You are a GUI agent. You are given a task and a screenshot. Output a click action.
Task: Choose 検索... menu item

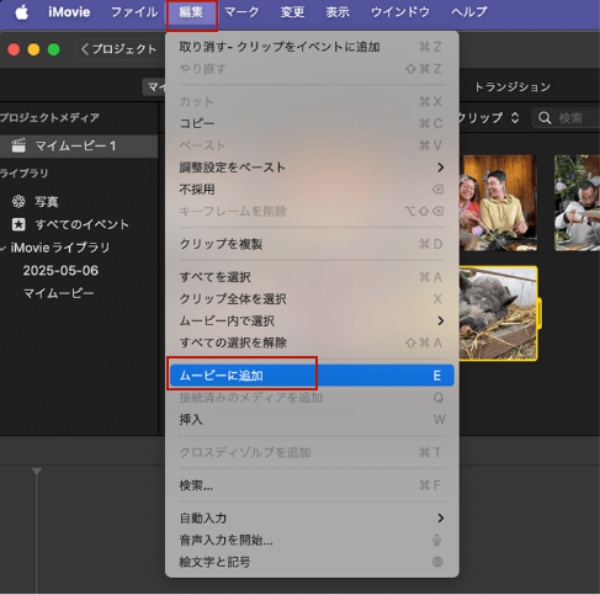pyautogui.click(x=312, y=485)
